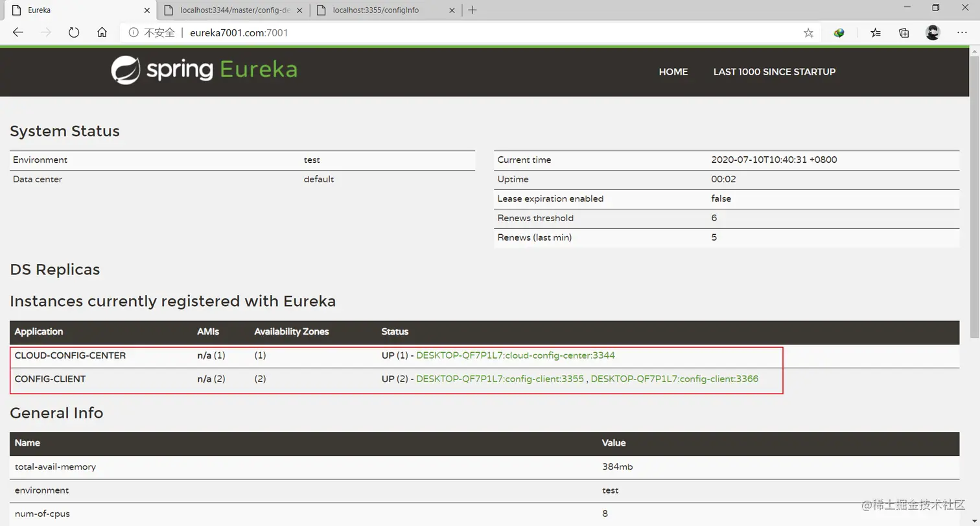This screenshot has height=526, width=980.
Task: Select the 384mb memory value
Action: point(616,466)
